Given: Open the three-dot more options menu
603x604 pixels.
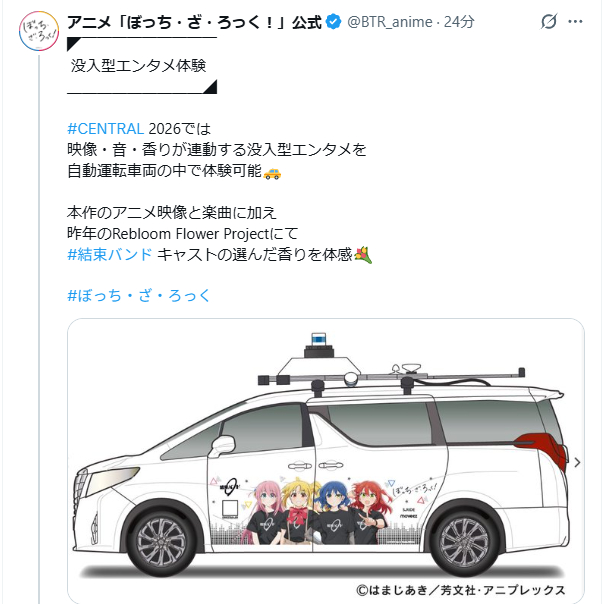Looking at the screenshot, I should click(x=575, y=22).
